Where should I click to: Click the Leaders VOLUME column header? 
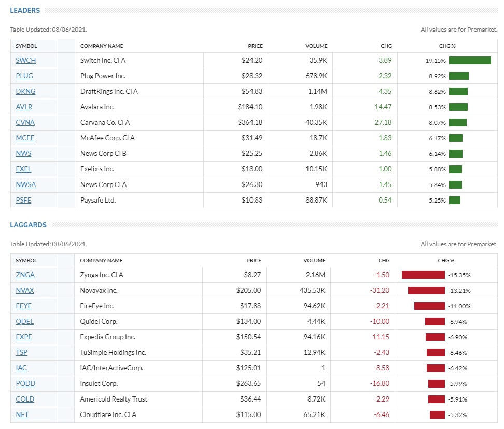click(316, 46)
